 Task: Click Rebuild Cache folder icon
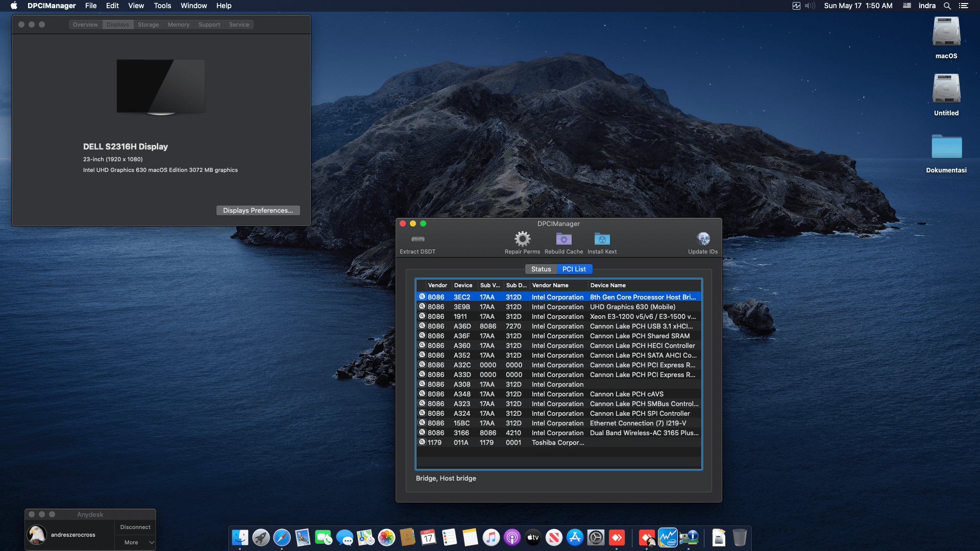coord(563,239)
